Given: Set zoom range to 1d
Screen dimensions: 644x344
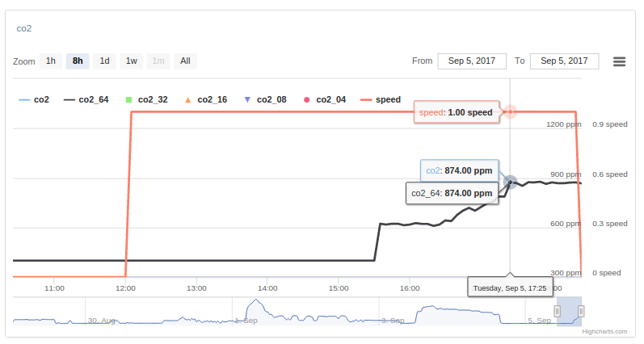Looking at the screenshot, I should (105, 61).
